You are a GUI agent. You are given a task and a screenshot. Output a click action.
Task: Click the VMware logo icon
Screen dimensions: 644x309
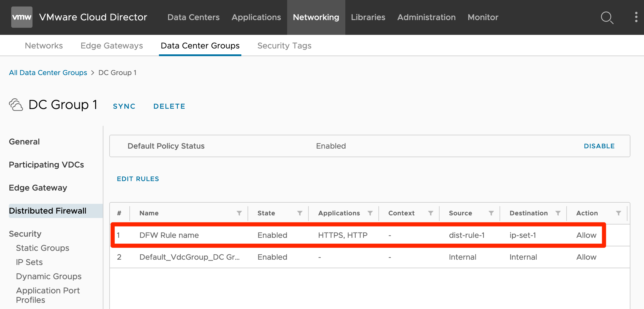pyautogui.click(x=22, y=17)
